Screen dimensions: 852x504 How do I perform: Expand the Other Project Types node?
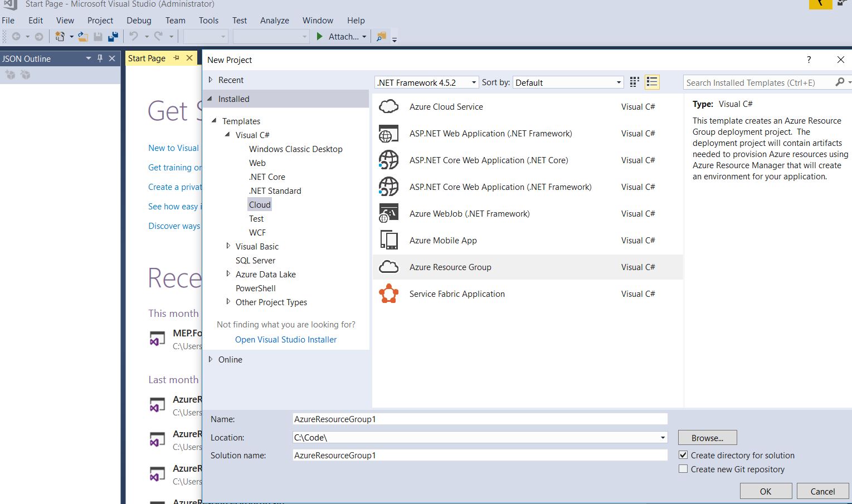click(228, 302)
